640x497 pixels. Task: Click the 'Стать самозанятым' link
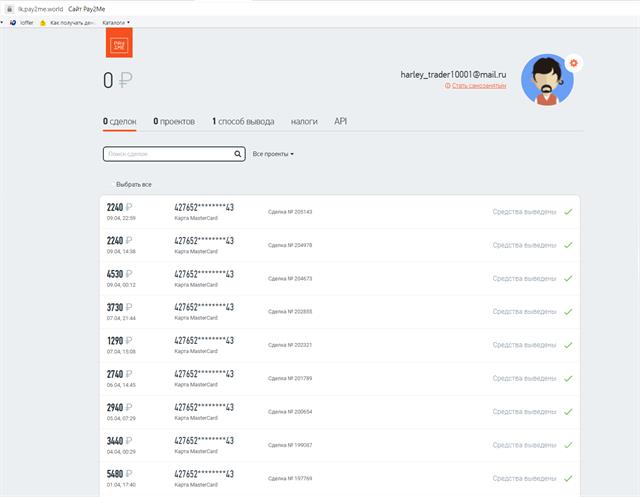click(479, 86)
